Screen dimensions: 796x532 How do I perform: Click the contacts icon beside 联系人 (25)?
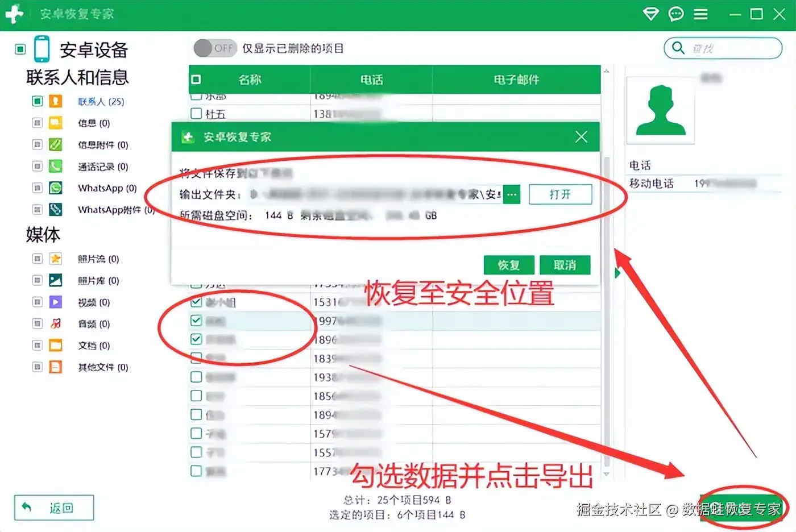tap(55, 101)
